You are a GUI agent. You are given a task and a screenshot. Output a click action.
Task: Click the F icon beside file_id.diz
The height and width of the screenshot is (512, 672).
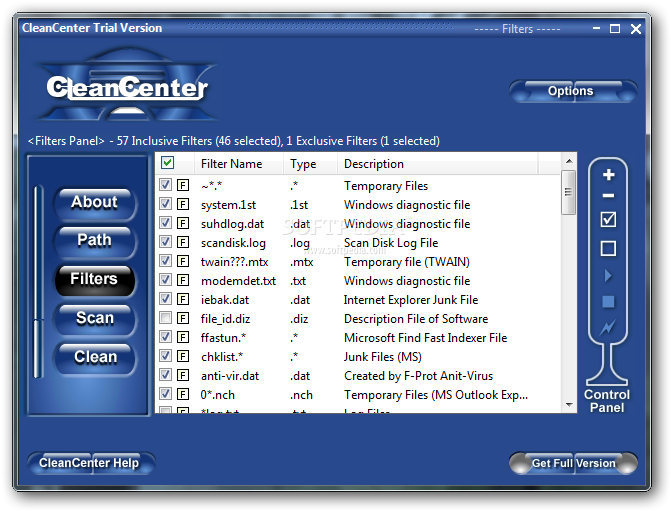tap(183, 318)
